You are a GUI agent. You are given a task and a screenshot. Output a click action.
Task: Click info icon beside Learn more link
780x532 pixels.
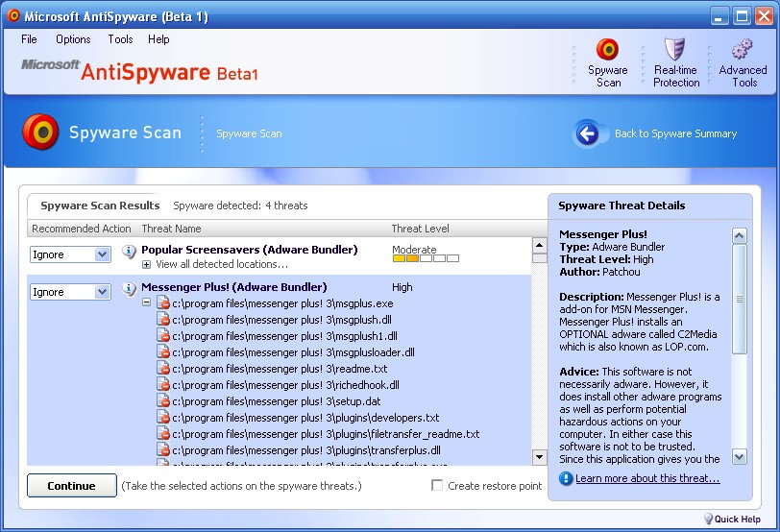point(566,478)
